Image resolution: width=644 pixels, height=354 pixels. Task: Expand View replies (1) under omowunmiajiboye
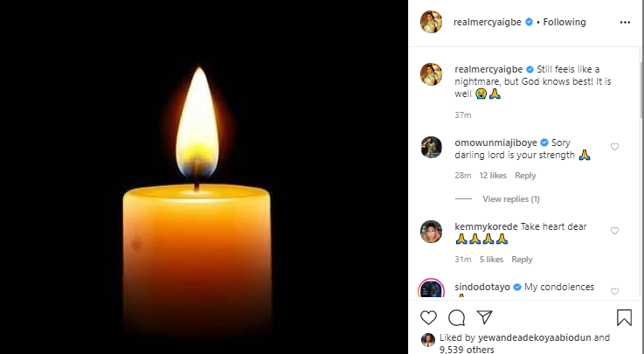pos(511,199)
